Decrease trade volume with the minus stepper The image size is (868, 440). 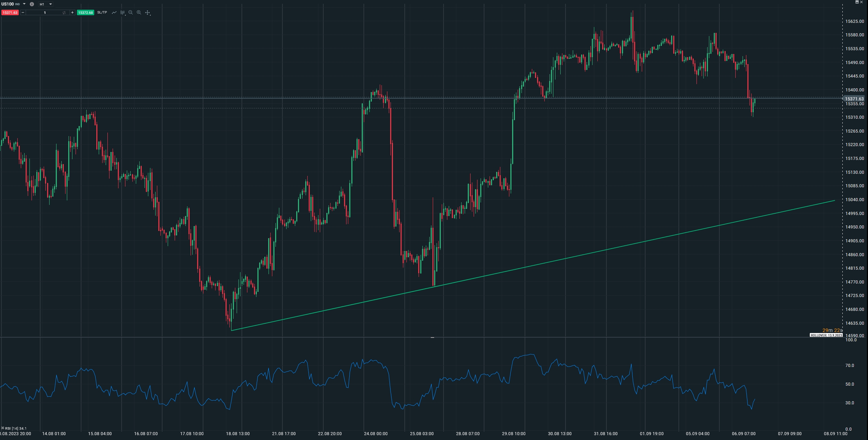point(23,12)
